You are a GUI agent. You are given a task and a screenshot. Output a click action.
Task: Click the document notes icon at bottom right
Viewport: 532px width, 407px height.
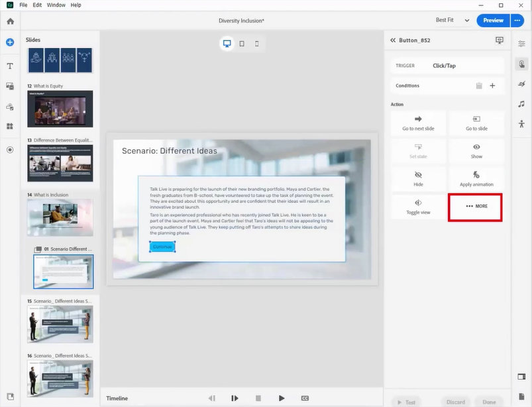click(521, 396)
